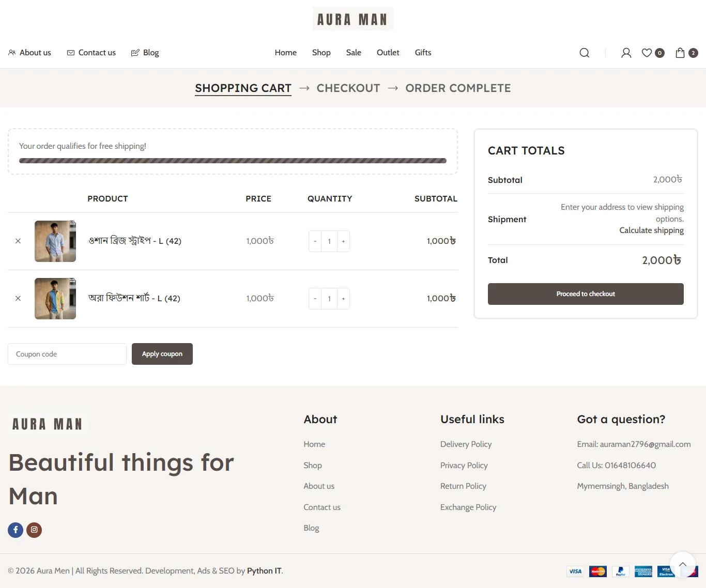Click the free shipping progress bar
The image size is (706, 588).
[233, 161]
